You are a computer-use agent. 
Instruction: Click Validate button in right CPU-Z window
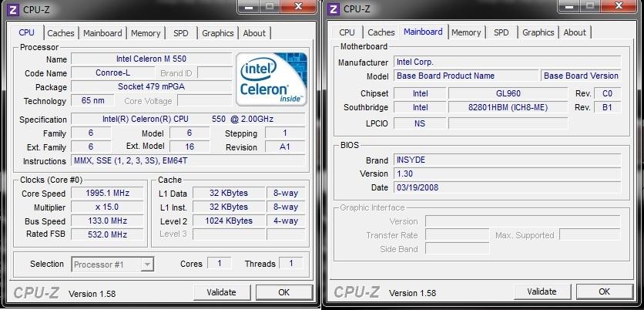pos(542,291)
